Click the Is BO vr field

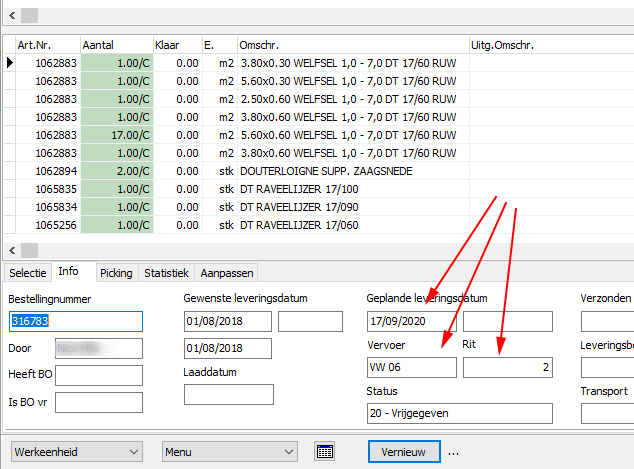99,402
